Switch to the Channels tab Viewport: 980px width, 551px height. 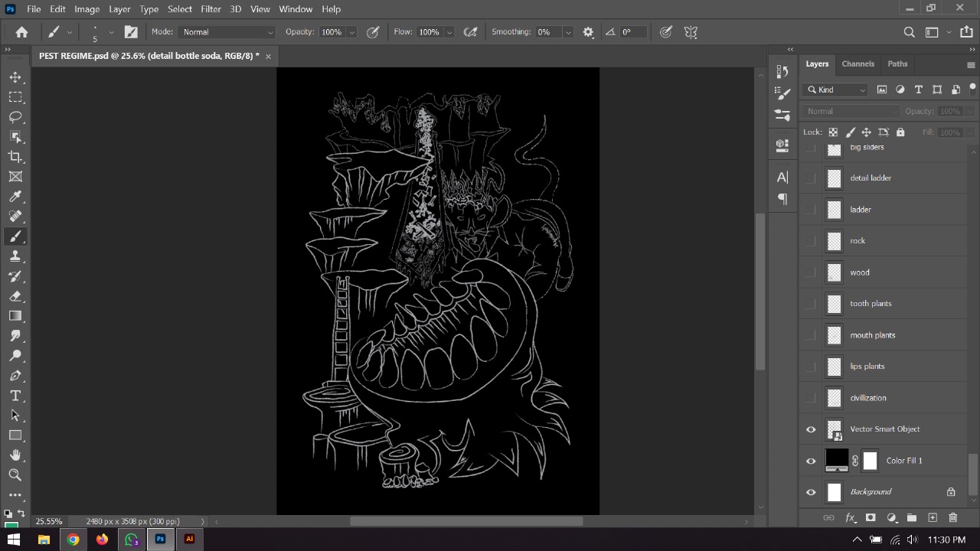point(857,64)
